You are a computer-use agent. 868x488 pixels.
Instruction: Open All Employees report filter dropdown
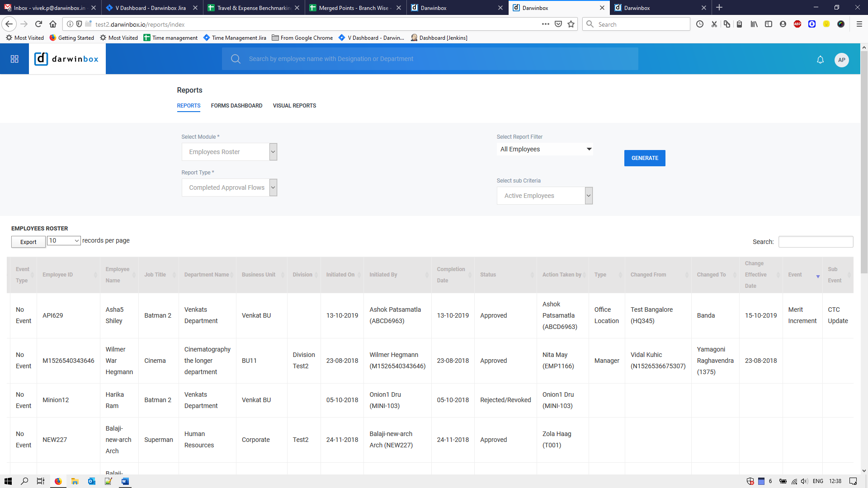click(x=544, y=149)
